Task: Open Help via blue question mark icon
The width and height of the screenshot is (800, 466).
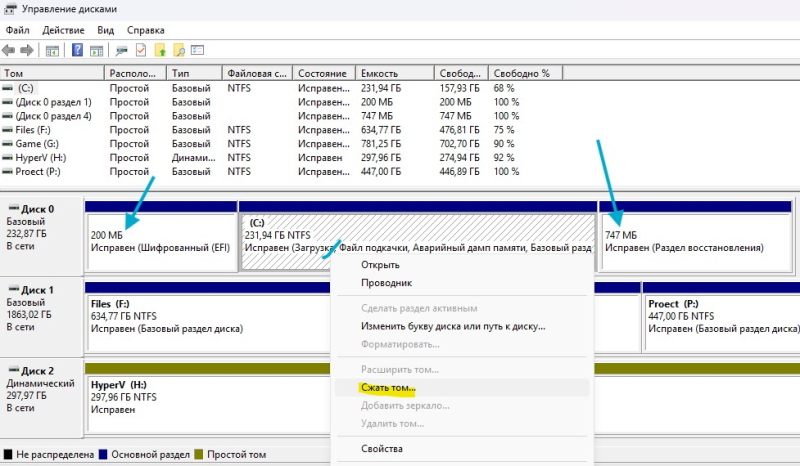Action: (x=76, y=50)
